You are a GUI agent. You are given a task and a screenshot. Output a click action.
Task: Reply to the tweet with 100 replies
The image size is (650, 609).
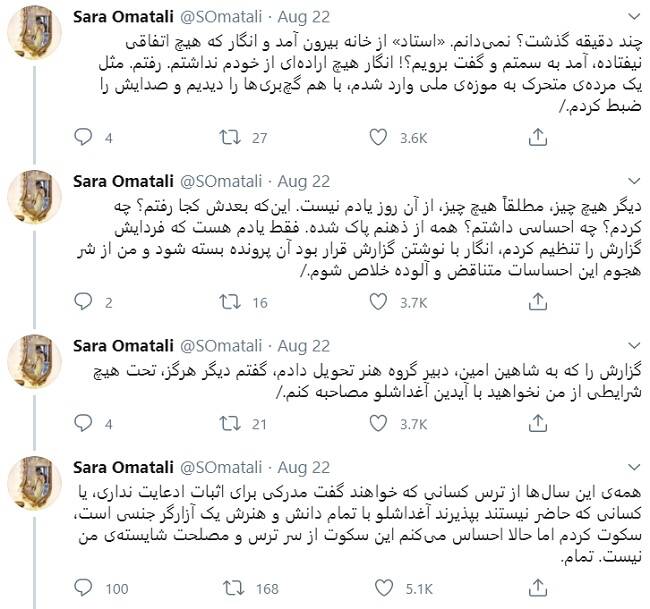[x=84, y=589]
